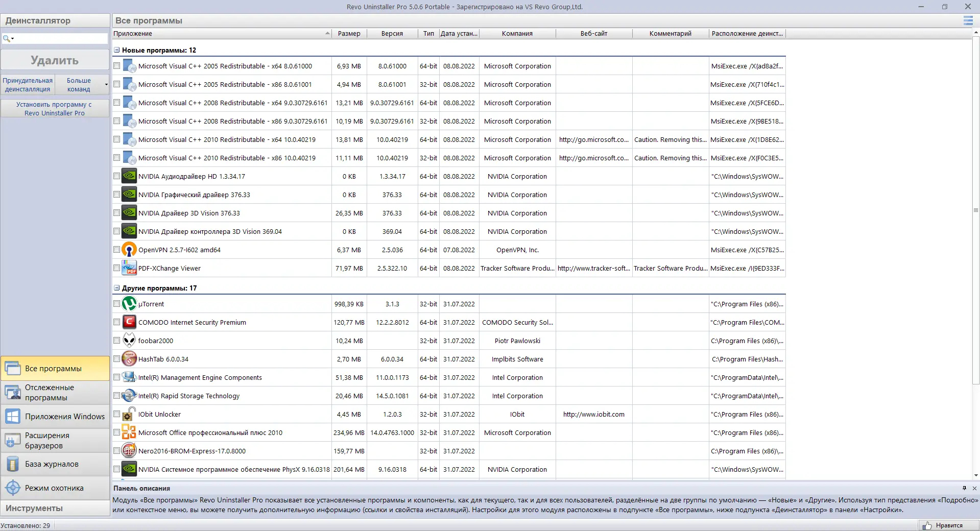Image resolution: width=980 pixels, height=531 pixels.
Task: Open Приложения Windows section
Action: 55,417
